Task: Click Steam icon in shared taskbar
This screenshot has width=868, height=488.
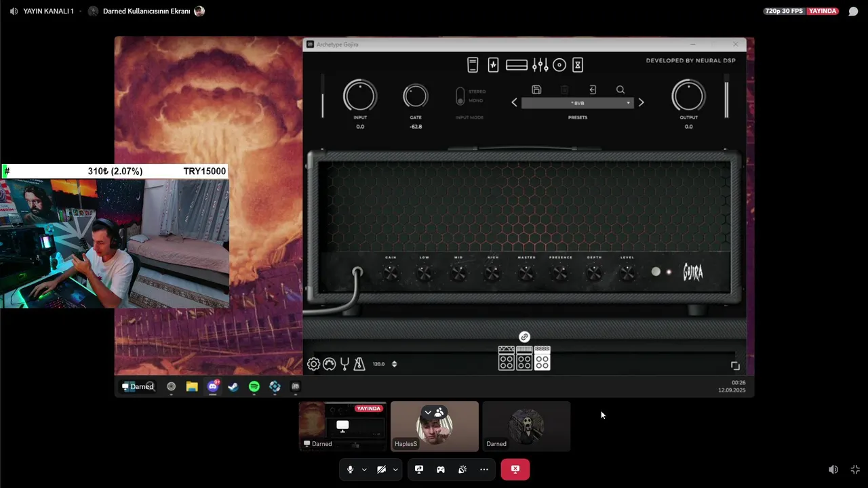Action: (233, 386)
